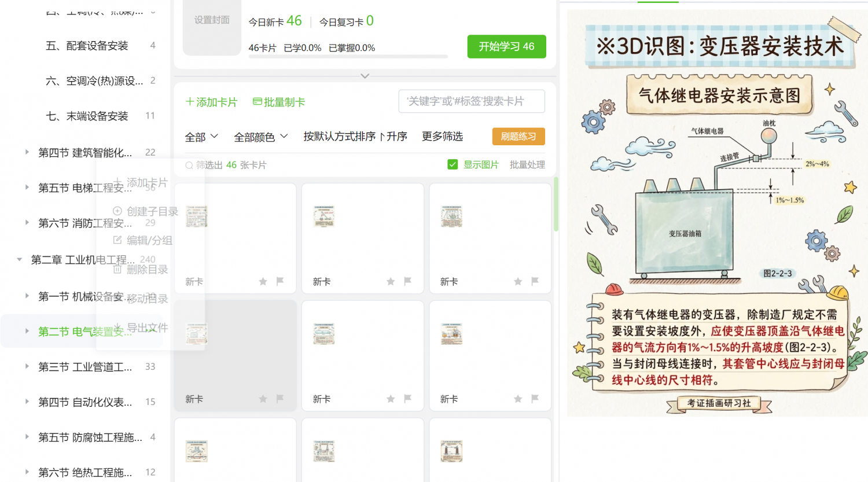The height and width of the screenshot is (482, 868).
Task: Change the 按默认方式排序 升序 sort order
Action: [x=355, y=137]
